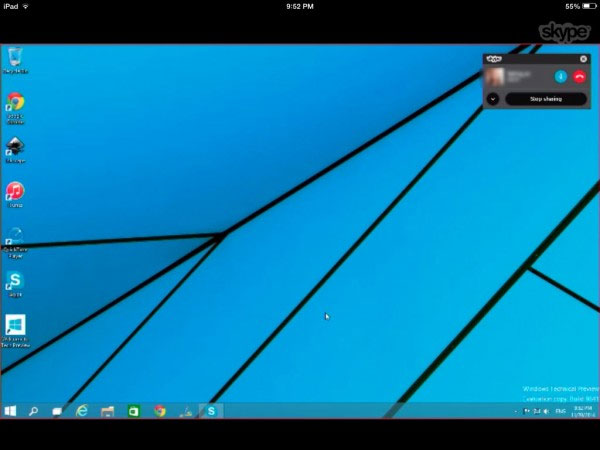Open Welcome to Tech Preview shortcut

coord(15,331)
